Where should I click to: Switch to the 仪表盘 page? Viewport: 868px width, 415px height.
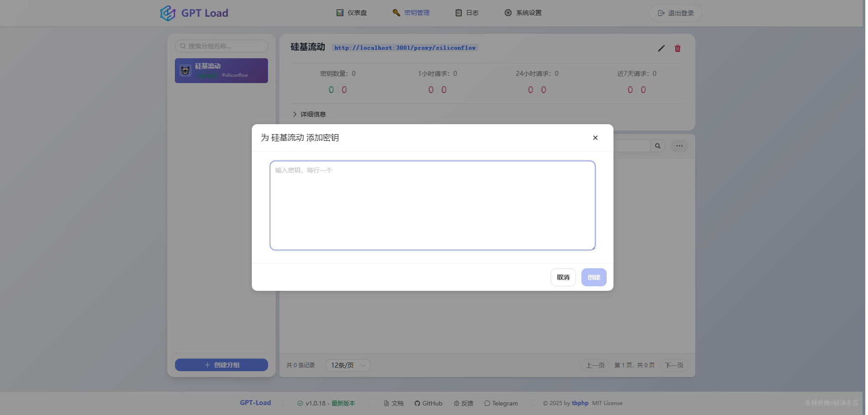352,13
